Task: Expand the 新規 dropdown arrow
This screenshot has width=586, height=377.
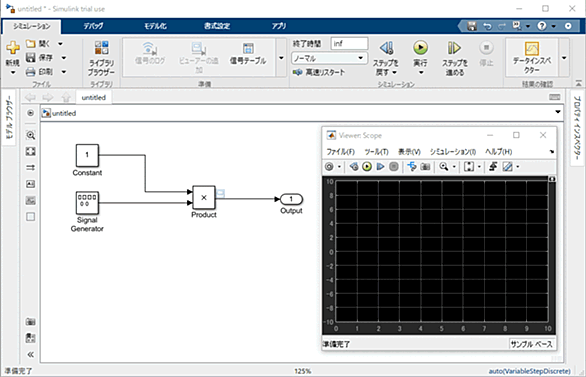Action: 13,72
